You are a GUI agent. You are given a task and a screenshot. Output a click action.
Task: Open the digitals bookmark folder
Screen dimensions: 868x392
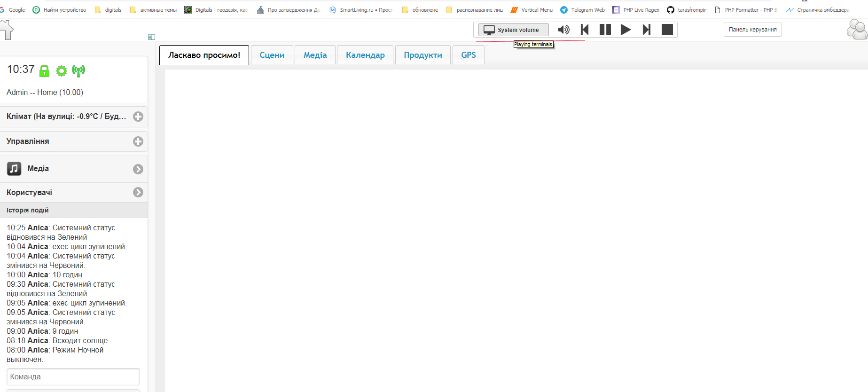108,10
